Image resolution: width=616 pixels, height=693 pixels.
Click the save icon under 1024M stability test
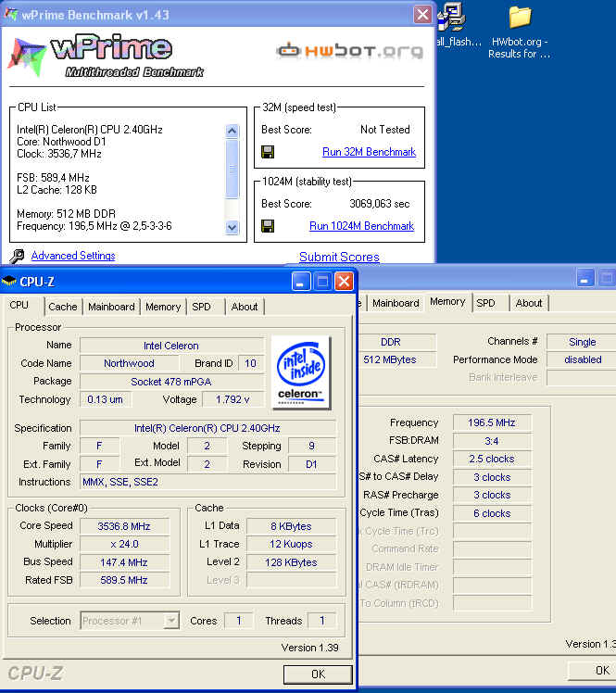(x=268, y=226)
